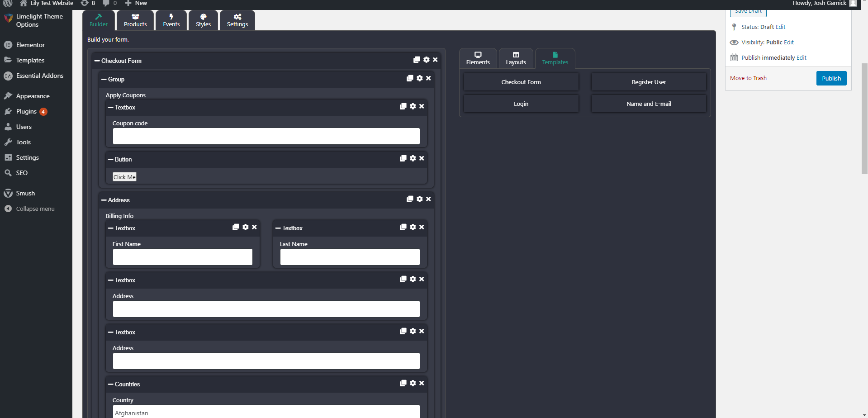Insert the Register User template
Image resolution: width=868 pixels, height=418 pixels.
coord(648,82)
